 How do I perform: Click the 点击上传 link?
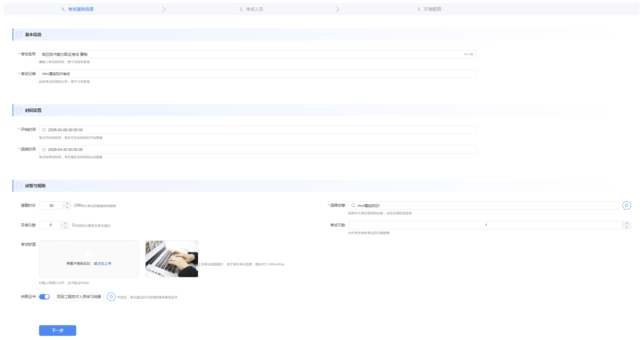(104, 263)
